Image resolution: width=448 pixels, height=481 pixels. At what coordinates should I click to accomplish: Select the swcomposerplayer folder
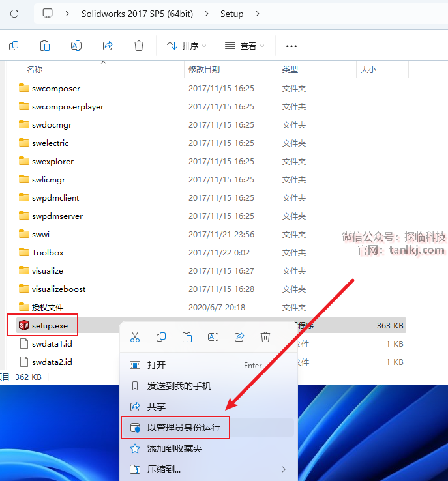[68, 106]
